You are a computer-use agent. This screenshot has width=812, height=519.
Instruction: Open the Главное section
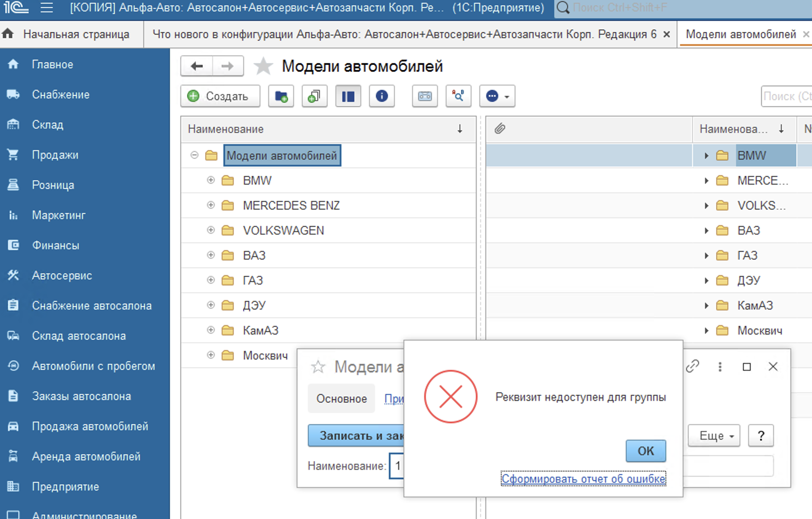click(x=53, y=64)
